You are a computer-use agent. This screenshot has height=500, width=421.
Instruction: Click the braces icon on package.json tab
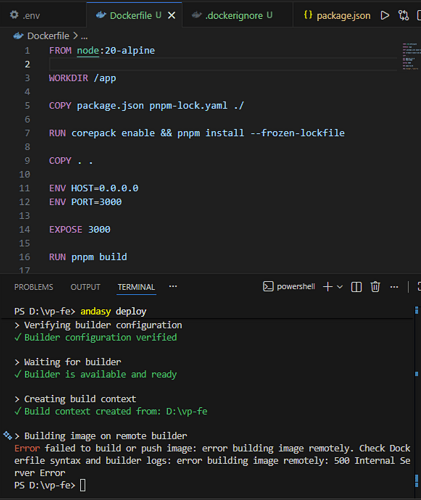(x=308, y=15)
